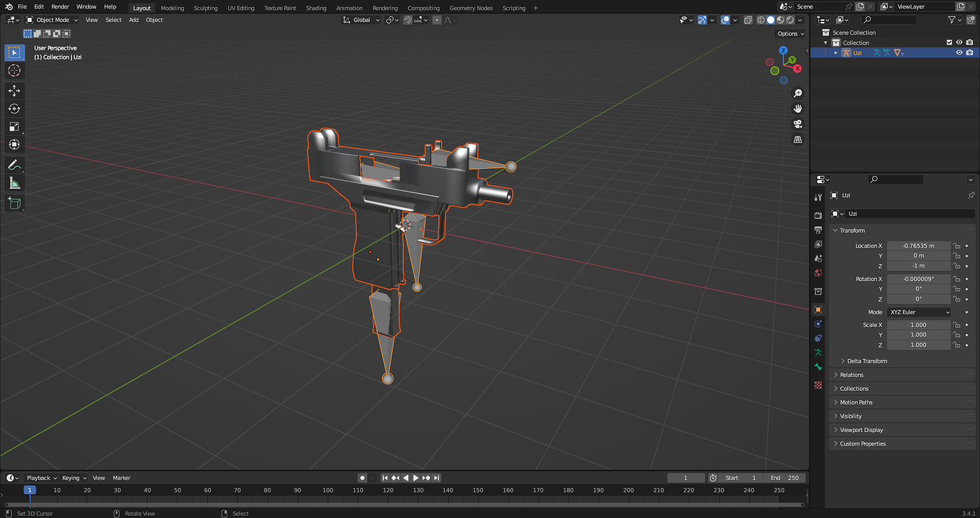Open the Render properties tab
The image size is (980, 518).
[818, 215]
